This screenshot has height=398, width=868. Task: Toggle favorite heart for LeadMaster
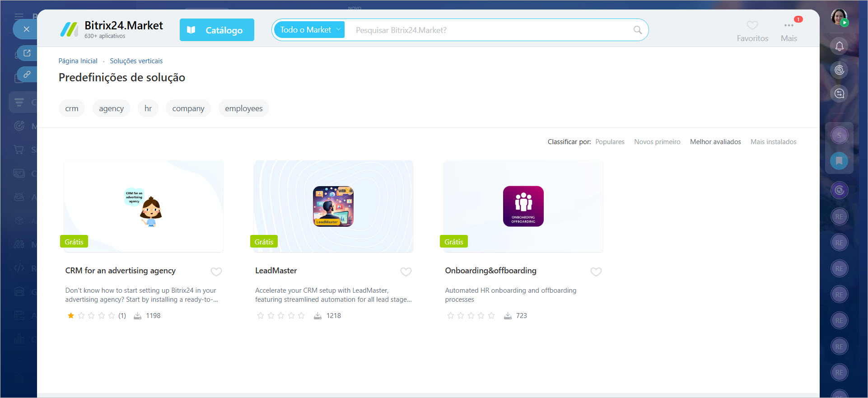click(x=406, y=272)
